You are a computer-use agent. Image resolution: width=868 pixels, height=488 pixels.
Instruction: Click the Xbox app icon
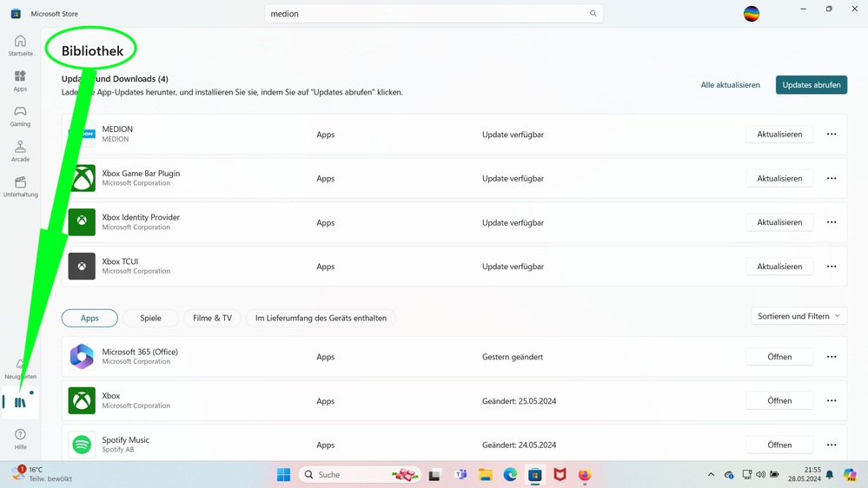click(x=82, y=400)
